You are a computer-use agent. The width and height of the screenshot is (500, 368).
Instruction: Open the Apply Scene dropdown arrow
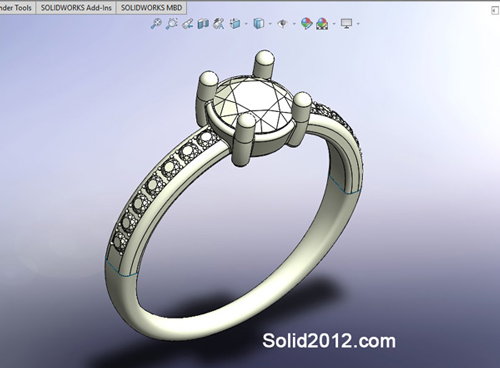(334, 24)
